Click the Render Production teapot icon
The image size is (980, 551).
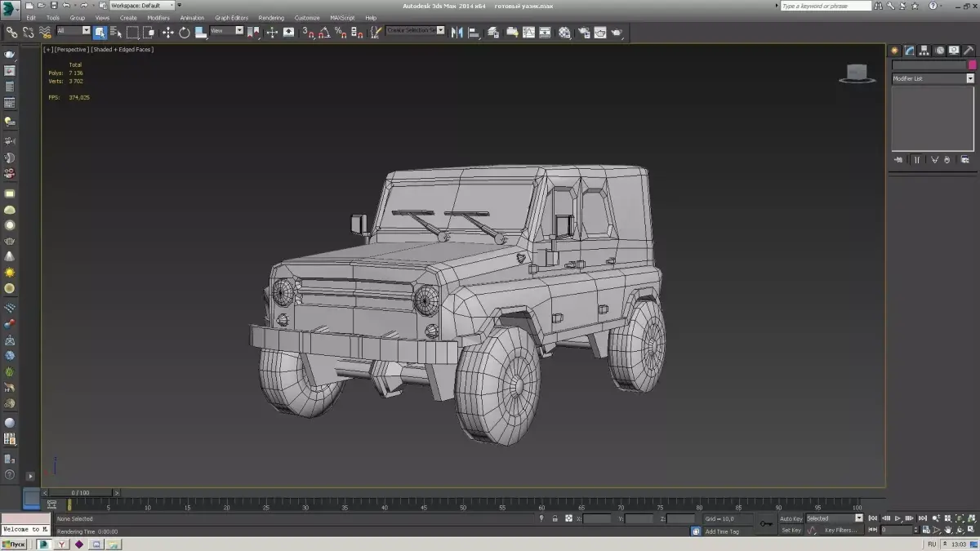[x=617, y=32]
